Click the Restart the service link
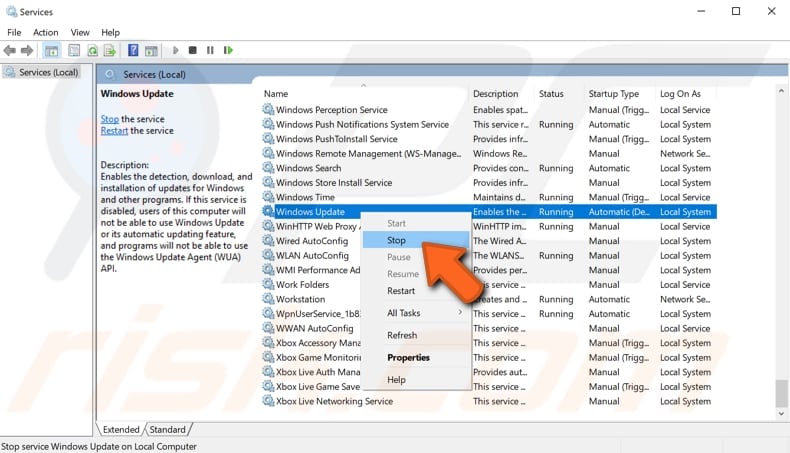This screenshot has height=453, width=790. click(x=114, y=131)
